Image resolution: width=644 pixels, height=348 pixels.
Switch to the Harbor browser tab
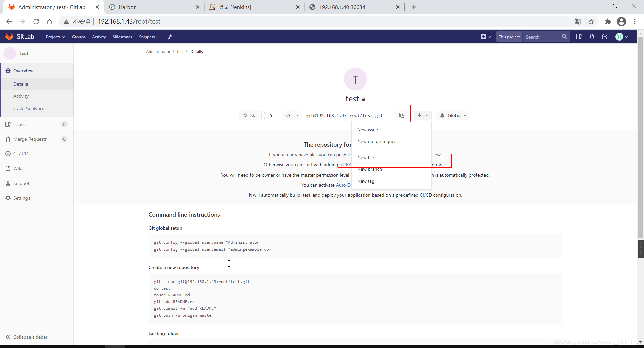click(154, 7)
